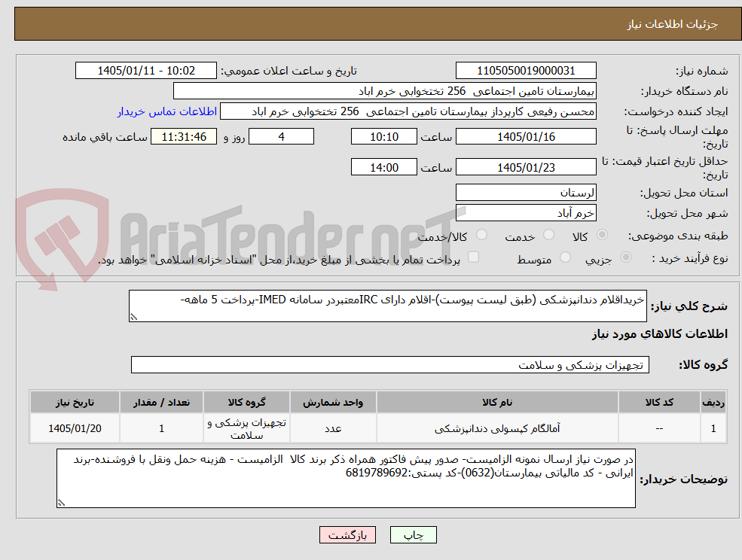Click the table row's group cell تجهیزات پزشکی و سلامت
742x560 pixels.
tap(246, 428)
